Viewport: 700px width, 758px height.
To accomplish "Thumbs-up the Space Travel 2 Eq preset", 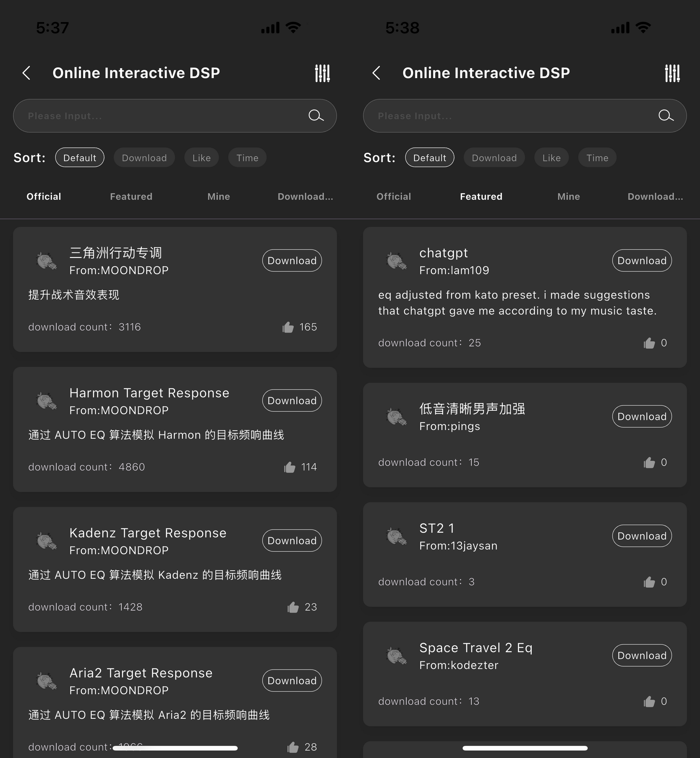I will [x=649, y=702].
